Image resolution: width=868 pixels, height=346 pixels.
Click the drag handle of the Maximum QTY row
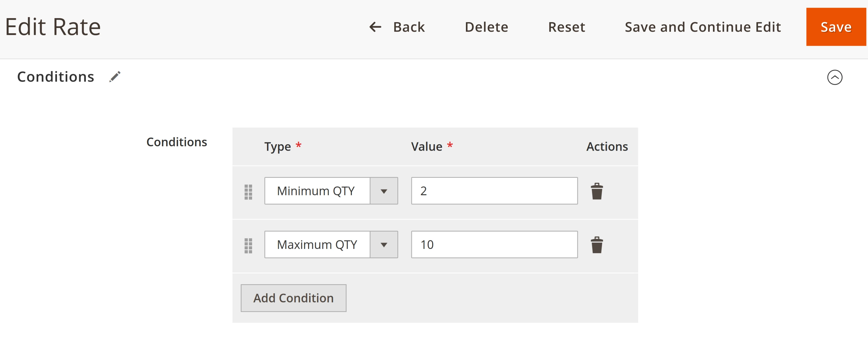[x=248, y=245]
